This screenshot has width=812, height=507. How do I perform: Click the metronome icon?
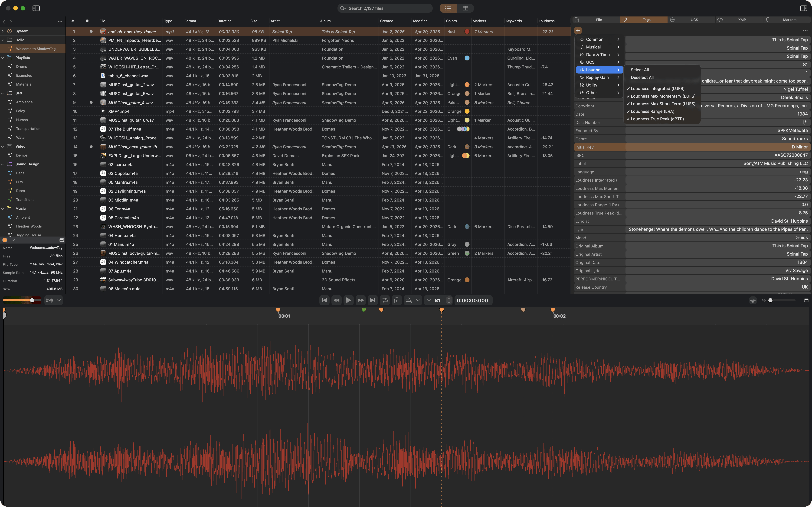408,300
